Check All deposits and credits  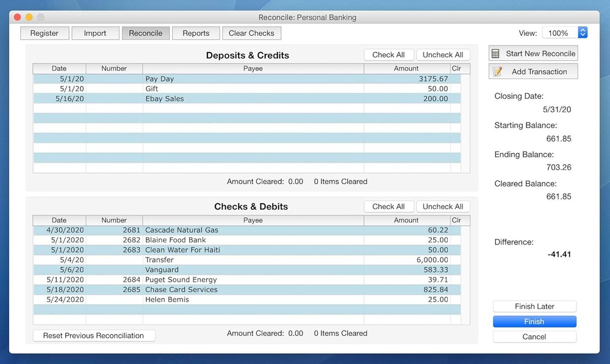[389, 54]
